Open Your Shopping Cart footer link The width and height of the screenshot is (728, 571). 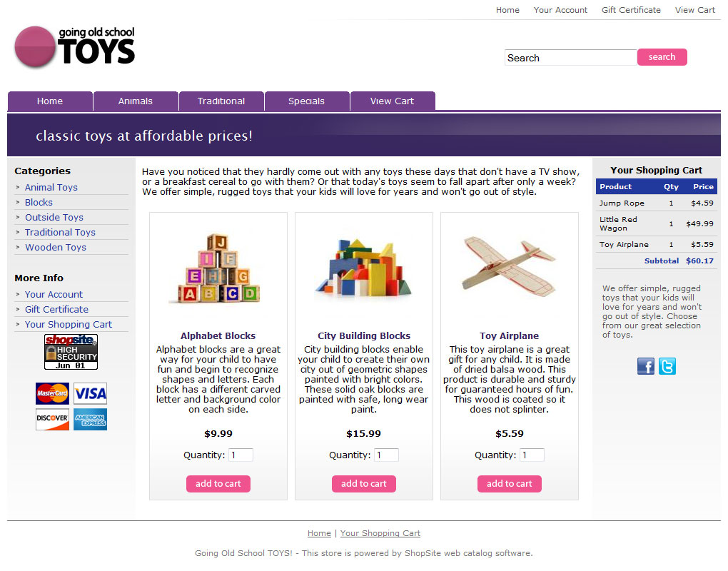tap(380, 533)
